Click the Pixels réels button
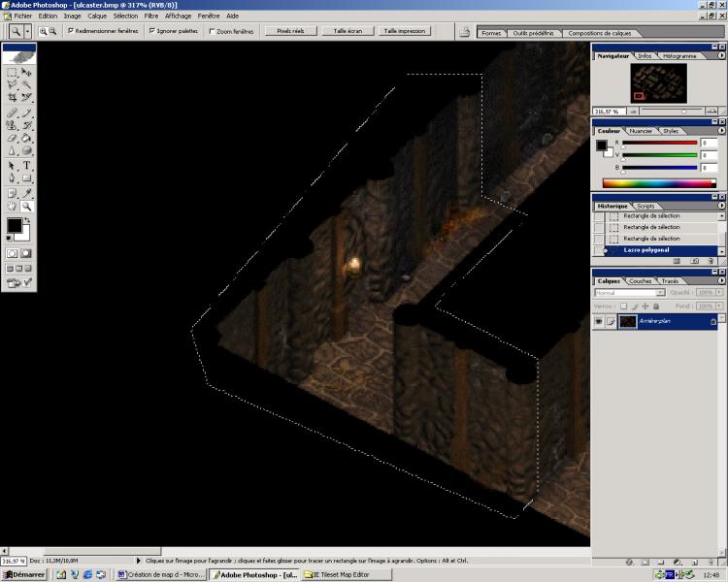728x582 pixels. click(290, 31)
